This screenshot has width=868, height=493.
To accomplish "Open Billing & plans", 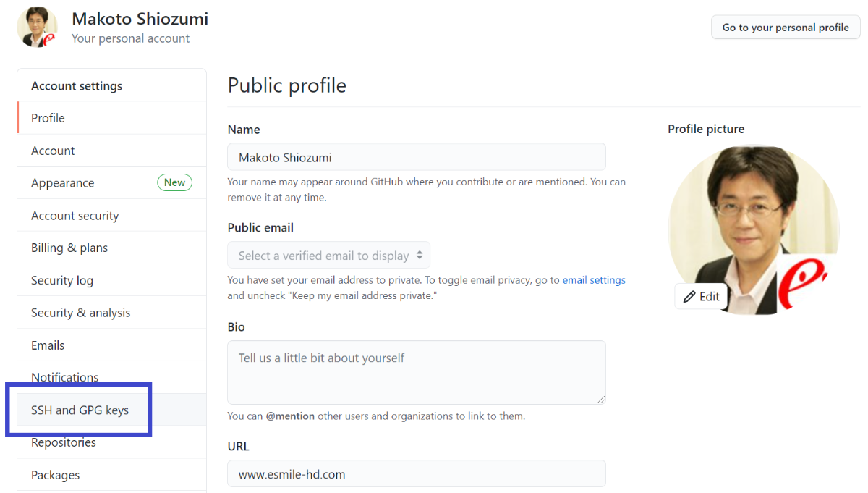I will click(112, 248).
